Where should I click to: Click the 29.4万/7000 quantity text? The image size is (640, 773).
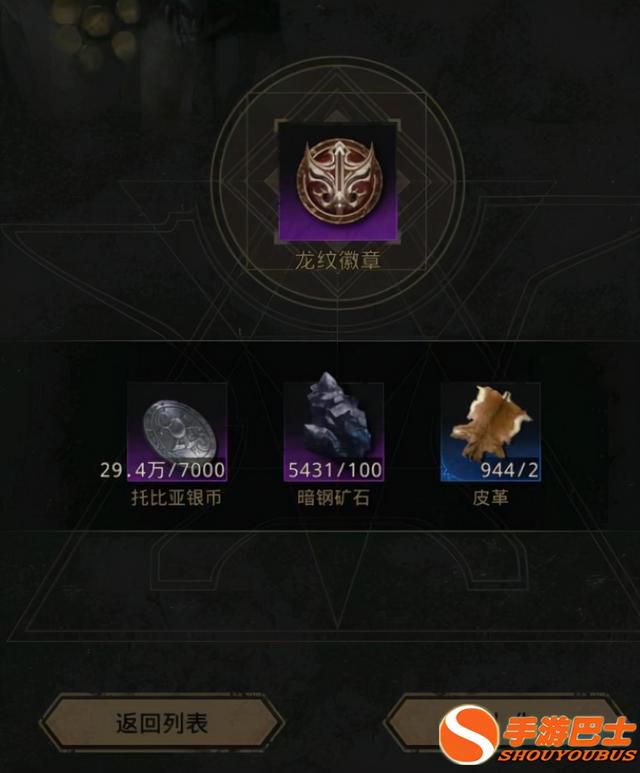coord(162,470)
